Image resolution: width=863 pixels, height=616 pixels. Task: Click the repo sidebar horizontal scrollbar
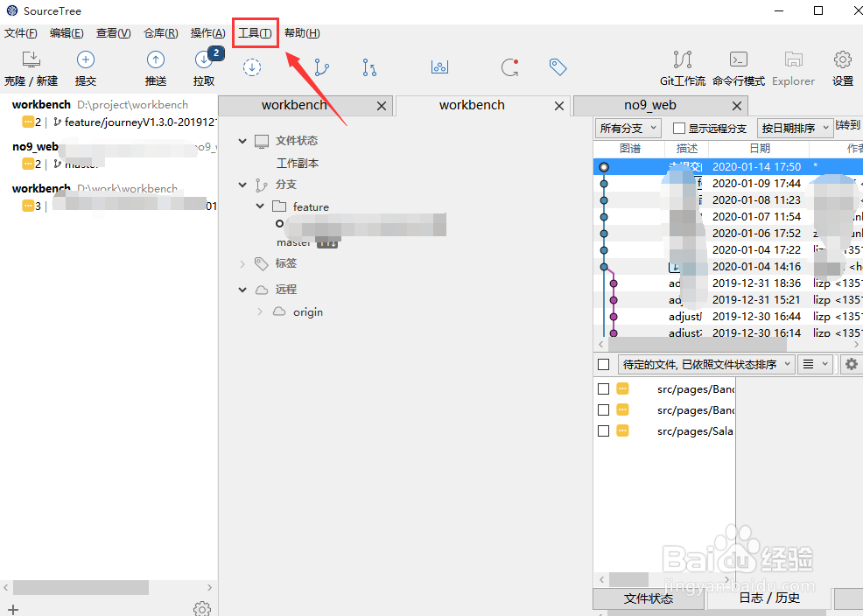tap(81, 587)
